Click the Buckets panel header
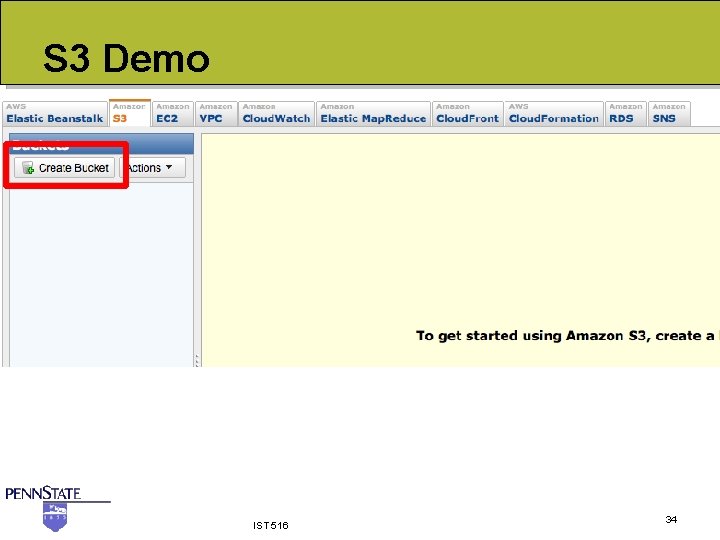Image resolution: width=720 pixels, height=540 pixels. pyautogui.click(x=101, y=144)
